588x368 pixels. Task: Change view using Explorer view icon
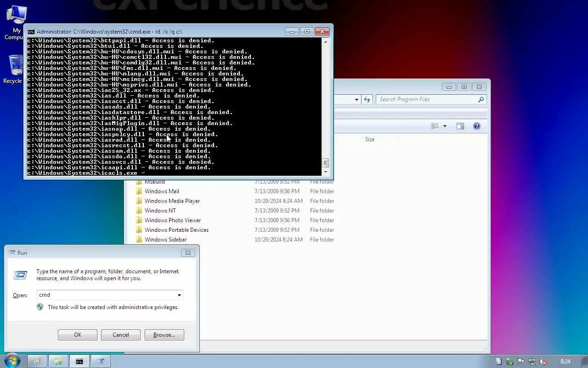pos(435,126)
